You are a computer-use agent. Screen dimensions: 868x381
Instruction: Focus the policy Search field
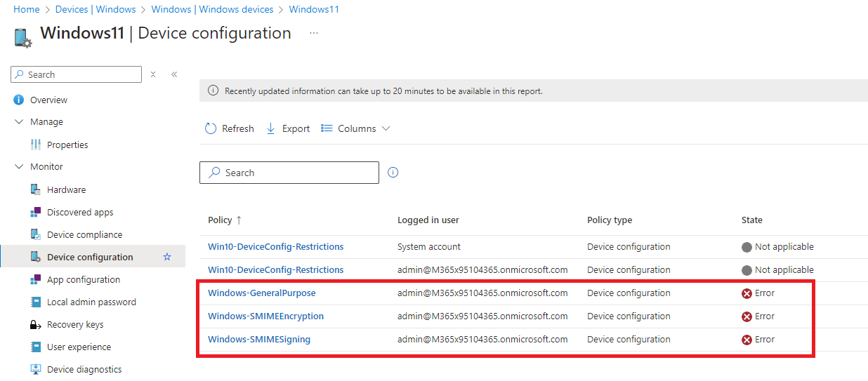[289, 173]
